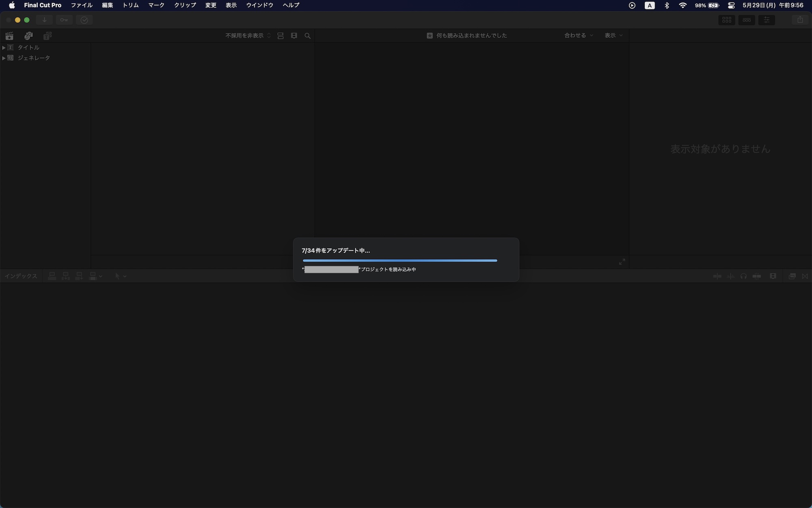Open the クリップ menu
The height and width of the screenshot is (508, 812).
pyautogui.click(x=185, y=5)
